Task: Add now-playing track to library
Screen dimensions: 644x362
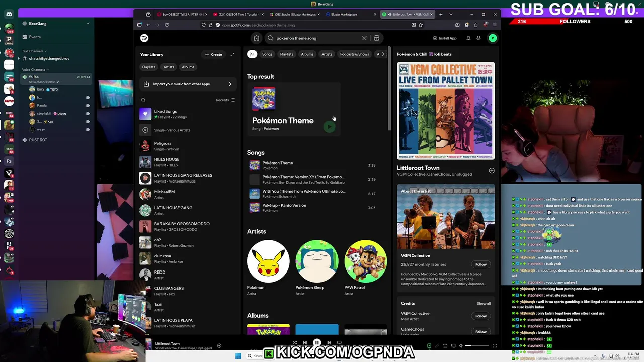Action: [219, 346]
